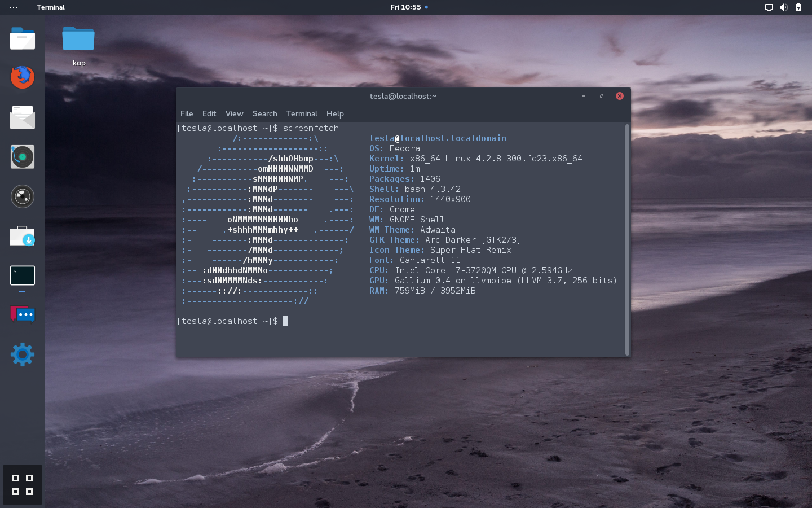Click the 'RAM: 759MiB / 3952MiB' line

click(x=422, y=291)
